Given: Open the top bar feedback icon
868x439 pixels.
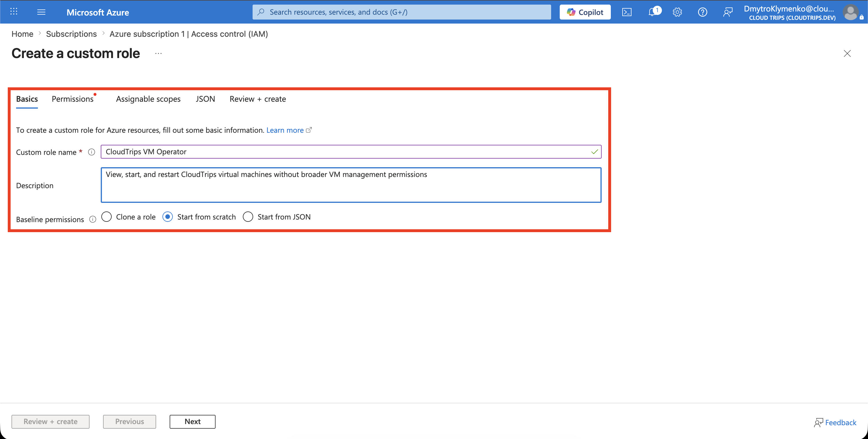Looking at the screenshot, I should 728,12.
